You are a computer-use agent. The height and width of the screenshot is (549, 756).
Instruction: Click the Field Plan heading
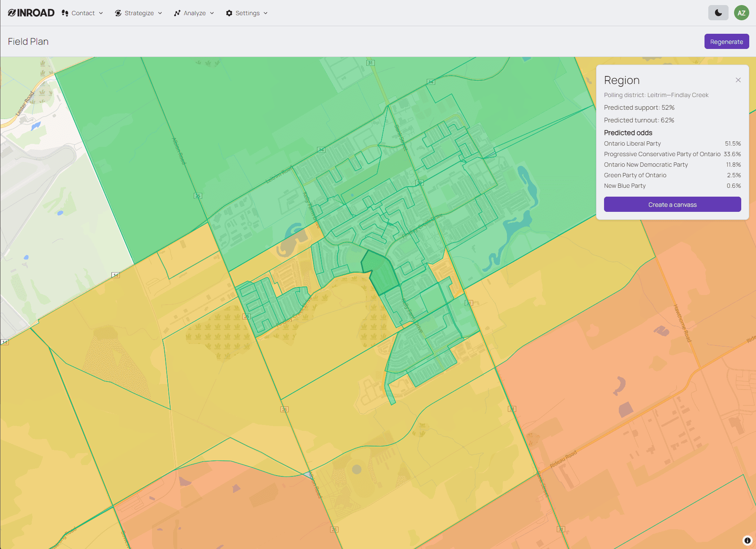pos(28,41)
